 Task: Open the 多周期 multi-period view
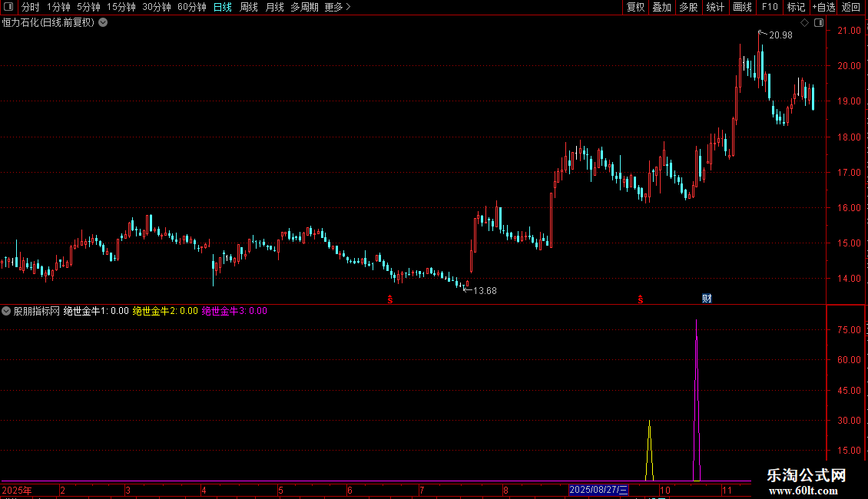304,7
